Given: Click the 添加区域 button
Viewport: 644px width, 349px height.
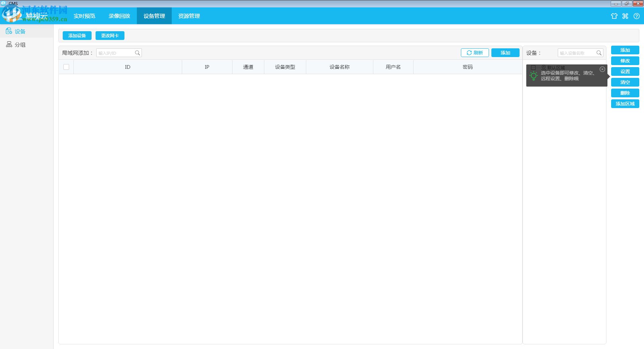Looking at the screenshot, I should (x=625, y=104).
